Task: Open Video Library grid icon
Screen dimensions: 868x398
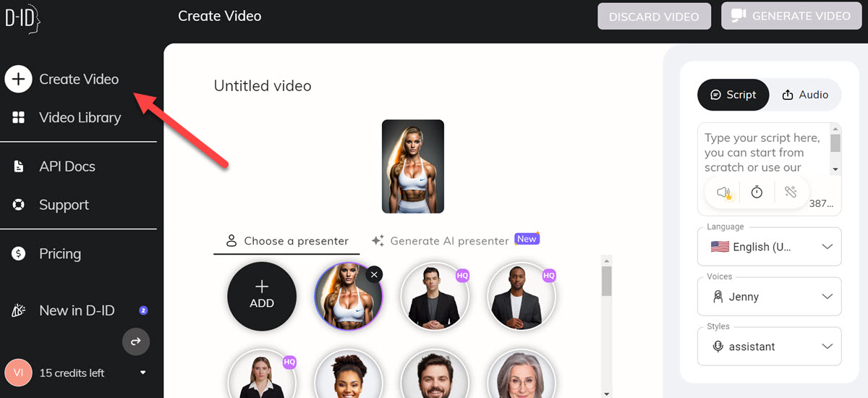Action: [x=19, y=117]
